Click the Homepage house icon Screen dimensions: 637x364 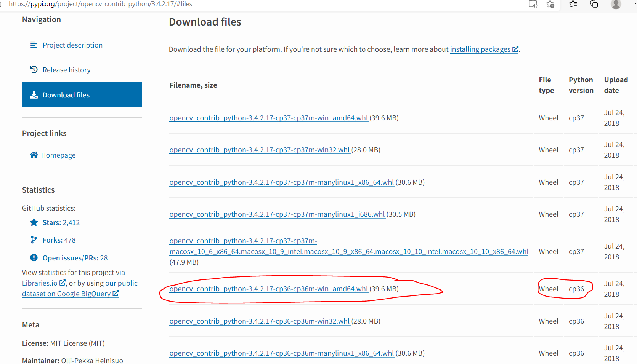pos(34,155)
